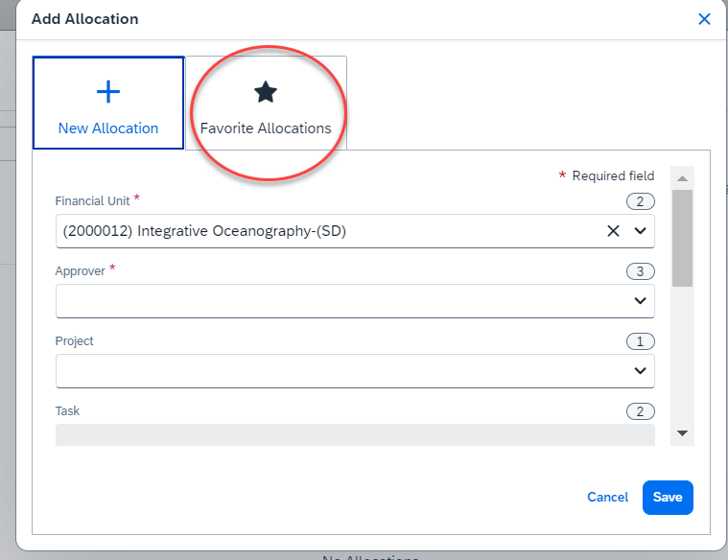728x560 pixels.
Task: Switch to the New Allocation tab label
Action: (108, 128)
